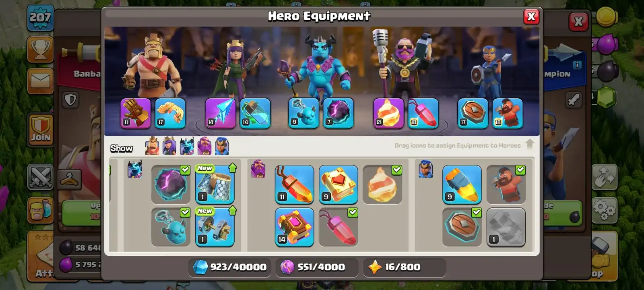Choose the level 11 Life Gem equipment
This screenshot has width=644, height=290.
coord(295,184)
